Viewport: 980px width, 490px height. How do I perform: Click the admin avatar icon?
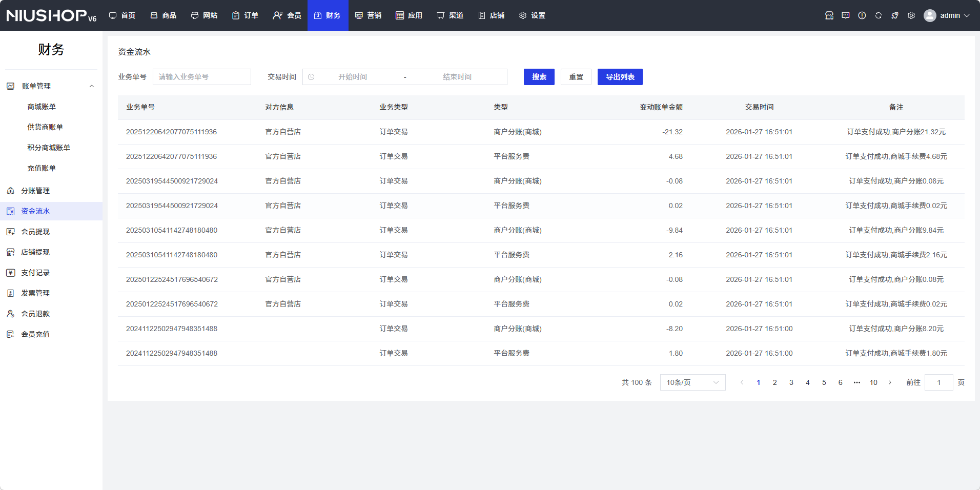(929, 15)
